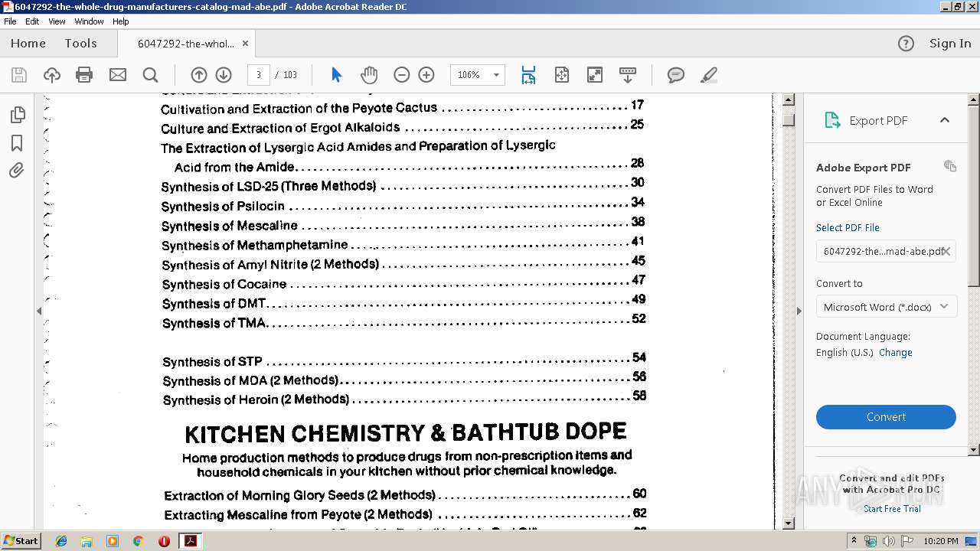Click the taskbar clock 10:20 PM
The height and width of the screenshot is (551, 980).
[x=941, y=541]
